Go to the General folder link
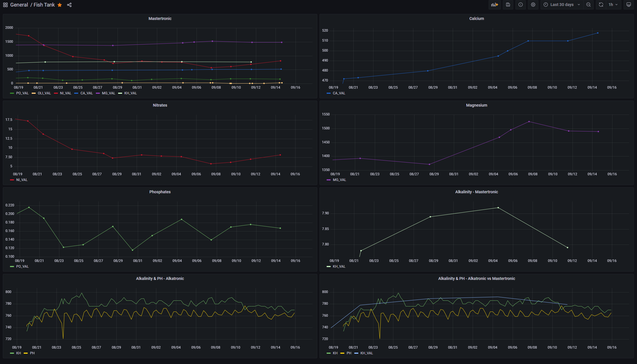The width and height of the screenshot is (637, 364). 19,5
